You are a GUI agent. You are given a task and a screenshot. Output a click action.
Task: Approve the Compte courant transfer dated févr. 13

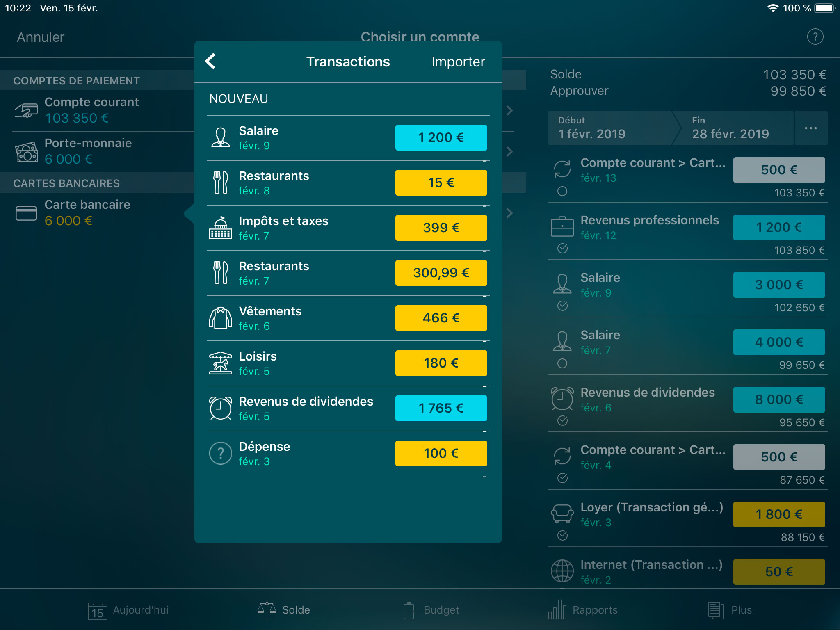(563, 191)
